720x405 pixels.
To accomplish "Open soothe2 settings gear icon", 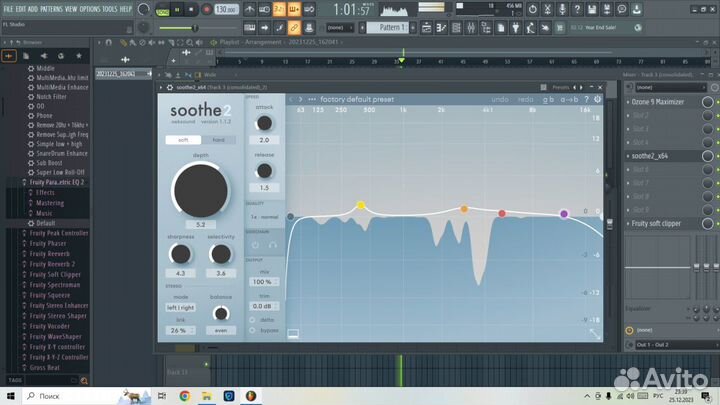I will point(598,99).
